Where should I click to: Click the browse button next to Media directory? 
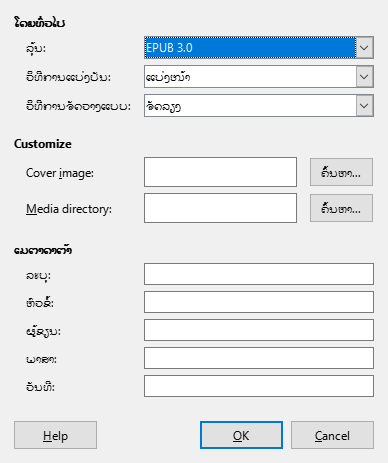point(341,208)
